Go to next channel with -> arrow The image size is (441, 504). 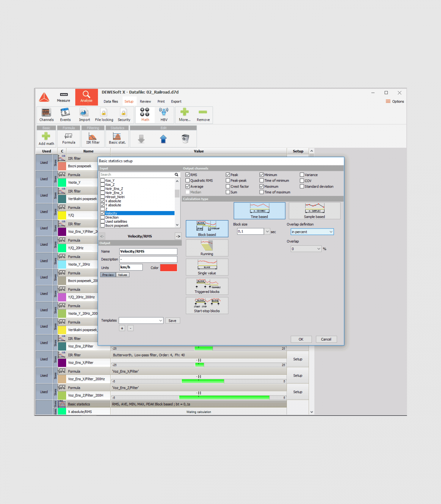(178, 236)
